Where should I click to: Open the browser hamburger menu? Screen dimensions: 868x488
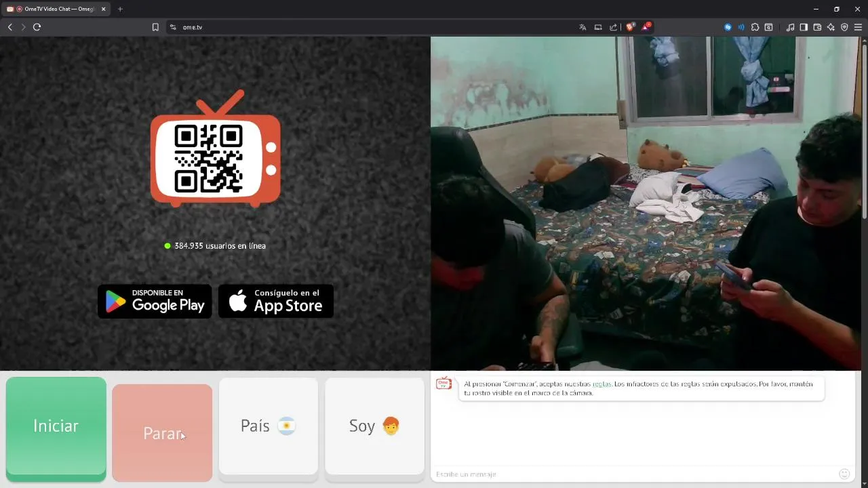pyautogui.click(x=858, y=27)
